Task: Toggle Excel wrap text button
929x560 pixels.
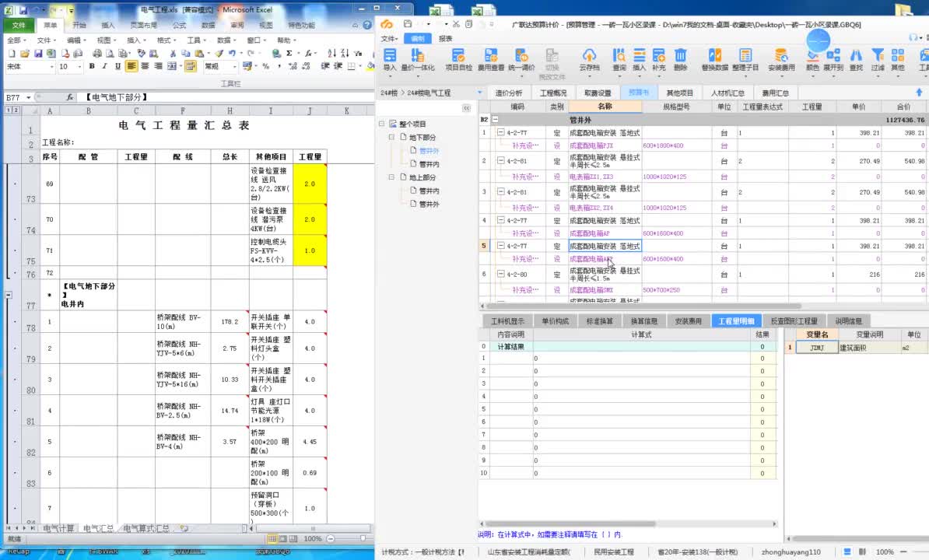Action: coord(190,66)
